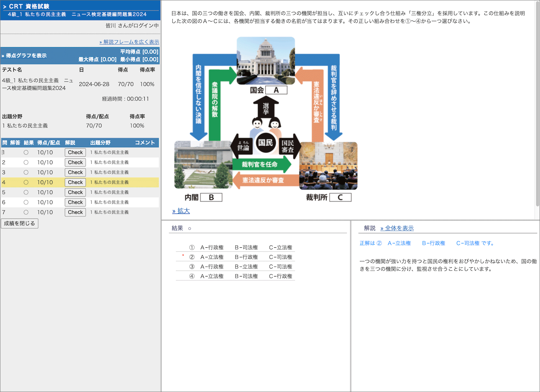540x392 pixels.
Task: Click the 100% score rate for the test
Action: [147, 84]
